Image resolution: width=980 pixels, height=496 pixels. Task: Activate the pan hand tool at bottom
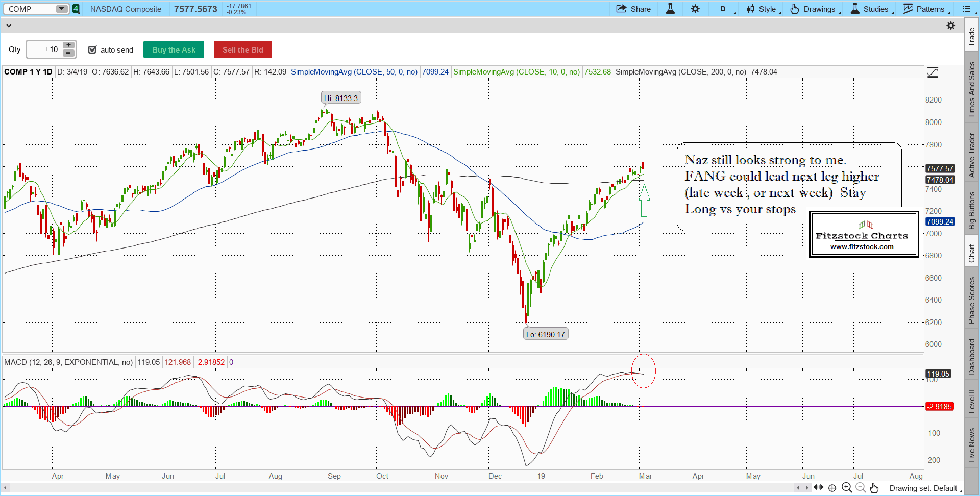874,488
